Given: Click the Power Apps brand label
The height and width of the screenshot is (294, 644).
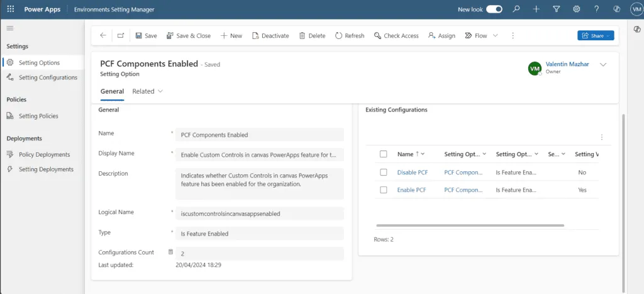Looking at the screenshot, I should coord(41,9).
